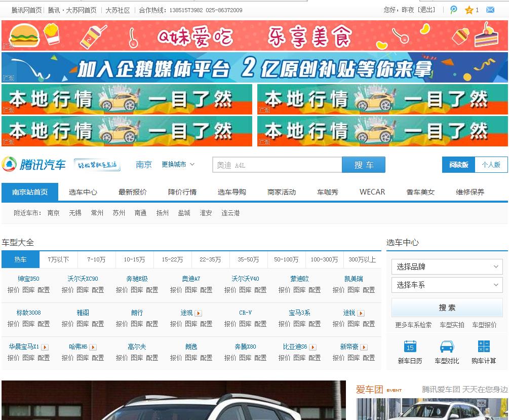
Task: Click the 轻松驾驭车生活 slogan badge
Action: pyautogui.click(x=97, y=165)
